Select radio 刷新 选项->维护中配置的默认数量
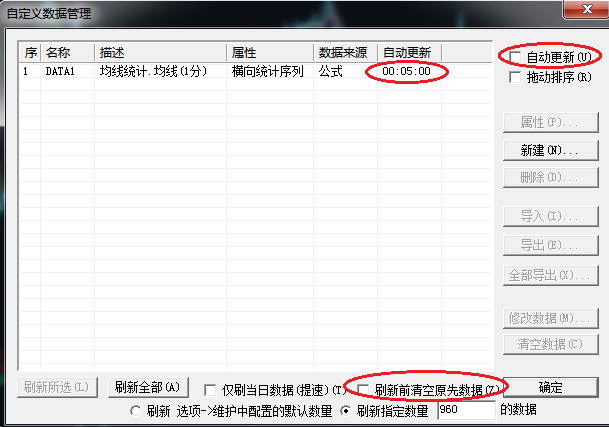Viewport: 609px width, 427px height. pos(136,411)
